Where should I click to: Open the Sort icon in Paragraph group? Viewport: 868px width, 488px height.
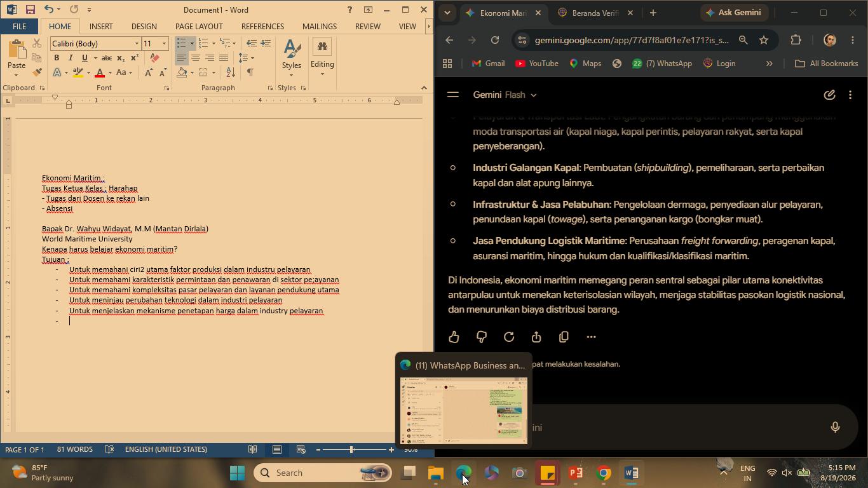[231, 72]
